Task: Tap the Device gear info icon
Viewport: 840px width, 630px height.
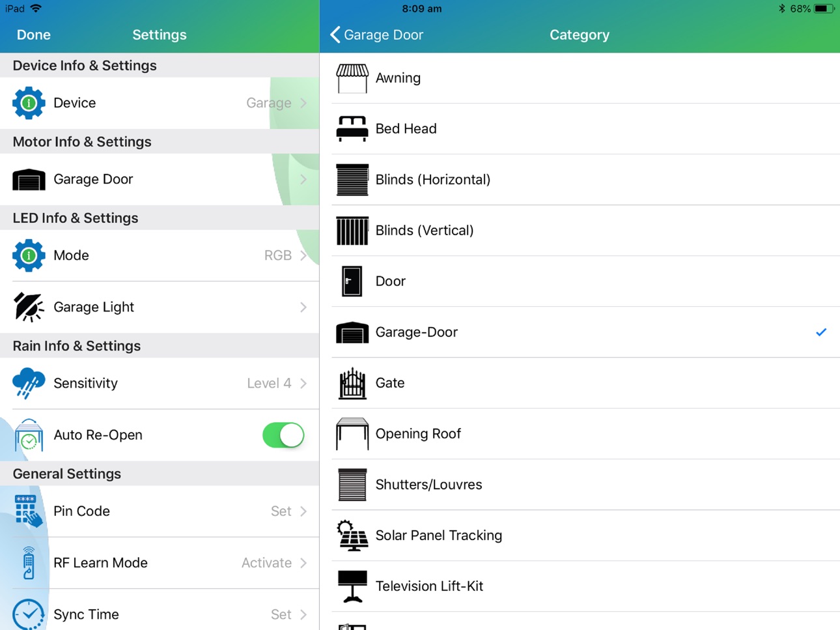Action: click(29, 103)
